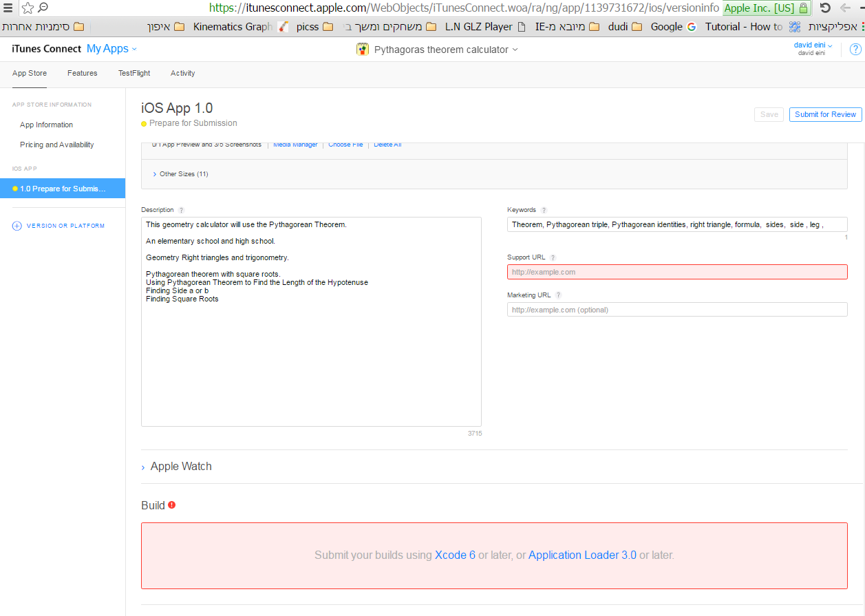Click the browser address bar URL

[x=464, y=8]
